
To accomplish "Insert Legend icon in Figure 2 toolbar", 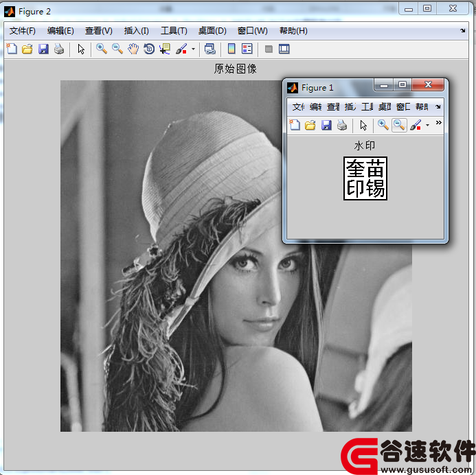I will (x=247, y=49).
